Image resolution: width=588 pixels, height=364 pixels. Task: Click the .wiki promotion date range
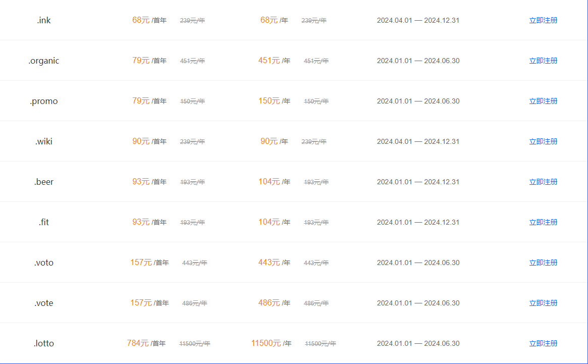click(x=418, y=141)
